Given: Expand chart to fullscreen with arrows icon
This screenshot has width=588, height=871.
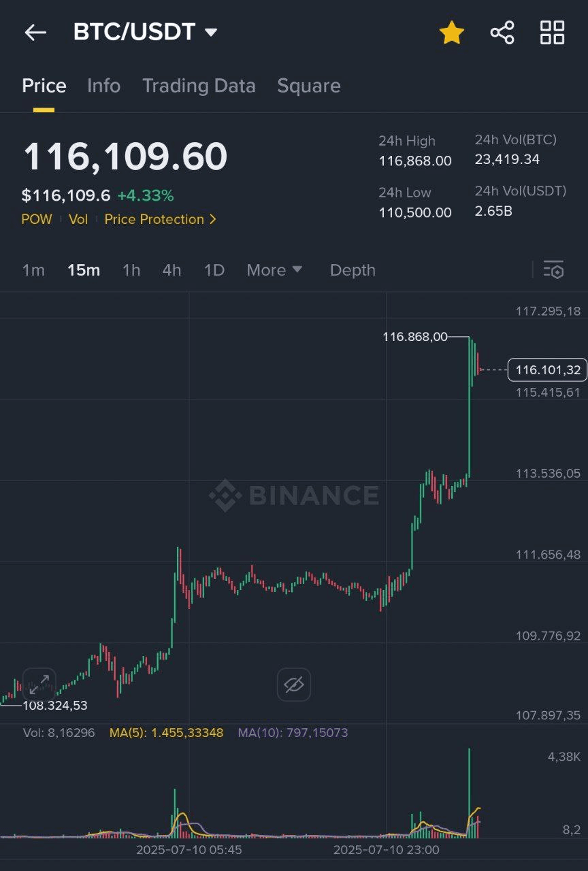Looking at the screenshot, I should pos(39,684).
